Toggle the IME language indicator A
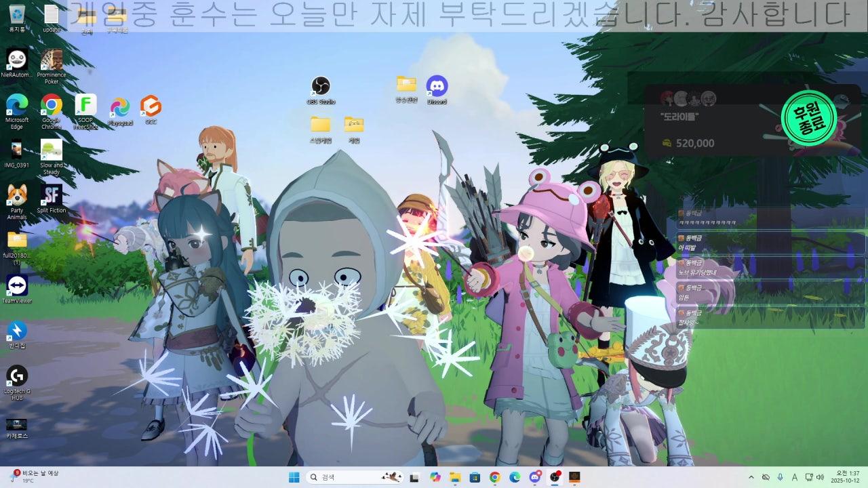This screenshot has height=488, width=868. point(795,477)
